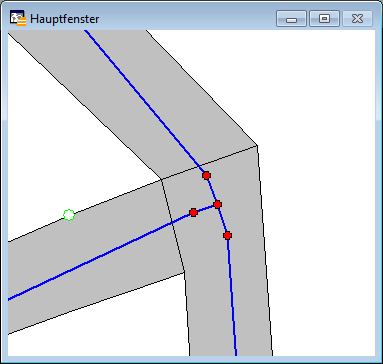Select the topmost red node on the curve
The image size is (383, 364).
pos(206,175)
